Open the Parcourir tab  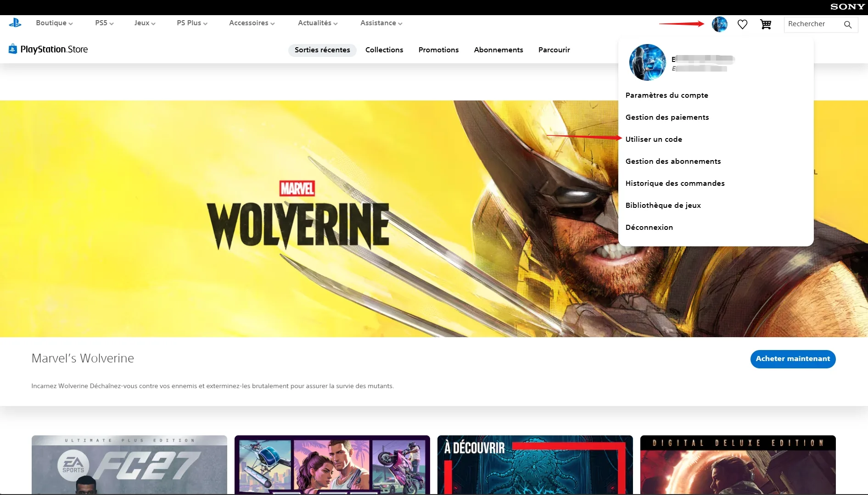click(x=554, y=50)
